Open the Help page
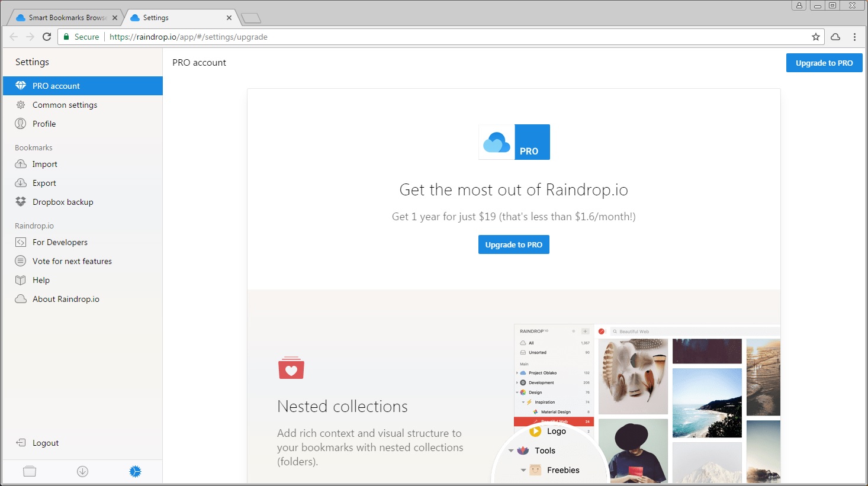868x486 pixels. (82, 280)
